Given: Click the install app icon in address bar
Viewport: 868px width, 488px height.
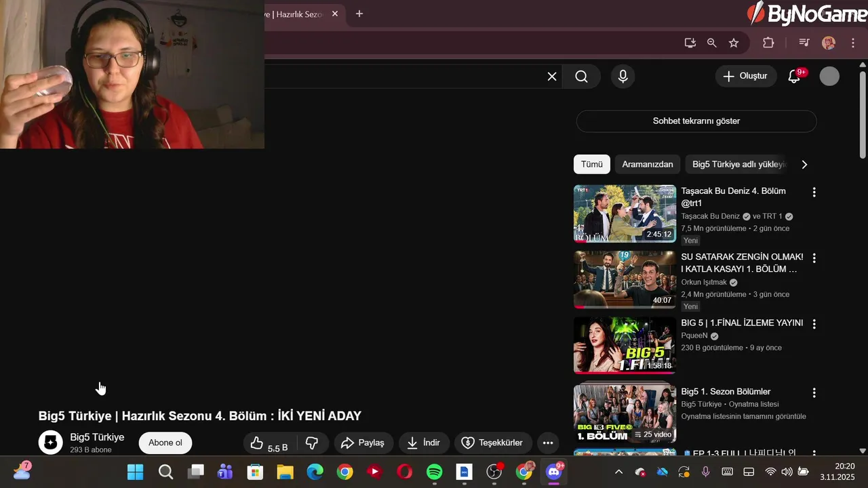Looking at the screenshot, I should [690, 43].
